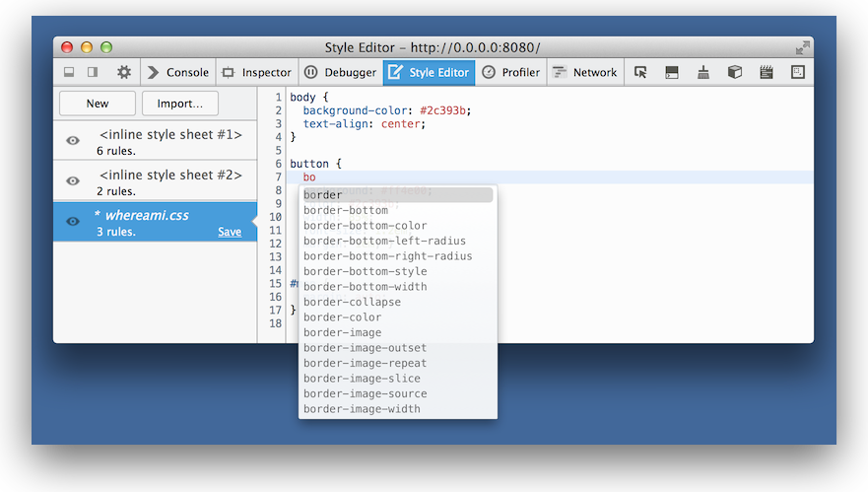Switch to the Debugger tab
The image size is (868, 492).
[x=340, y=72]
